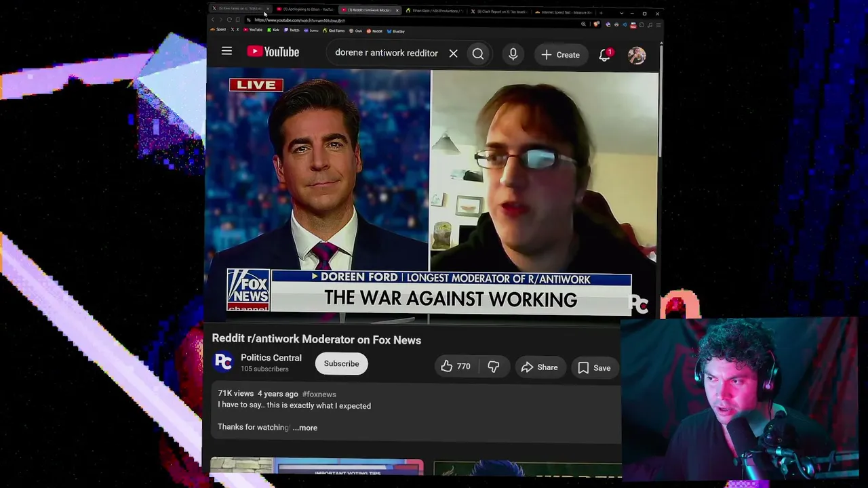Expand the tab search dropdown arrow

(621, 13)
